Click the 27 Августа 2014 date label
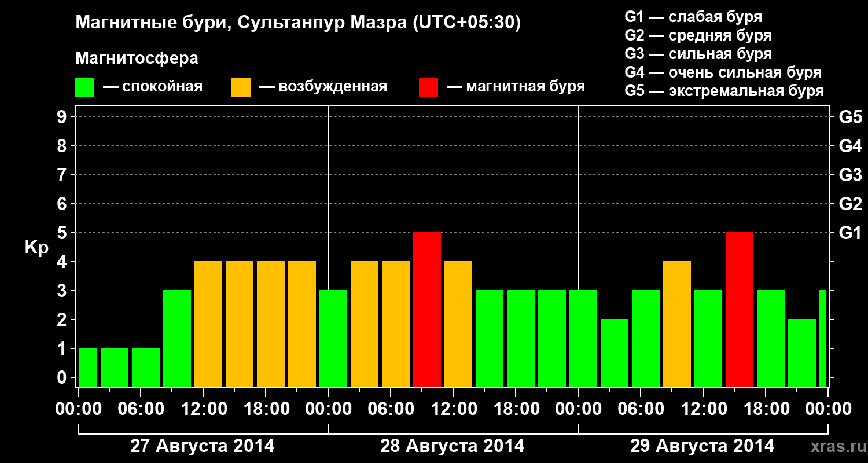Viewport: 868px width, 463px height. click(203, 446)
